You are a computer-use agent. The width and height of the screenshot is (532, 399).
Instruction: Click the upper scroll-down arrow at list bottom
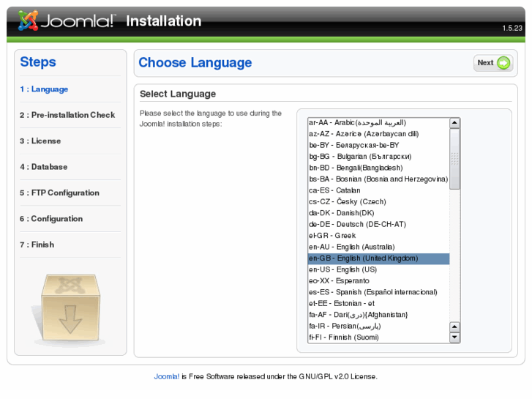coord(454,327)
